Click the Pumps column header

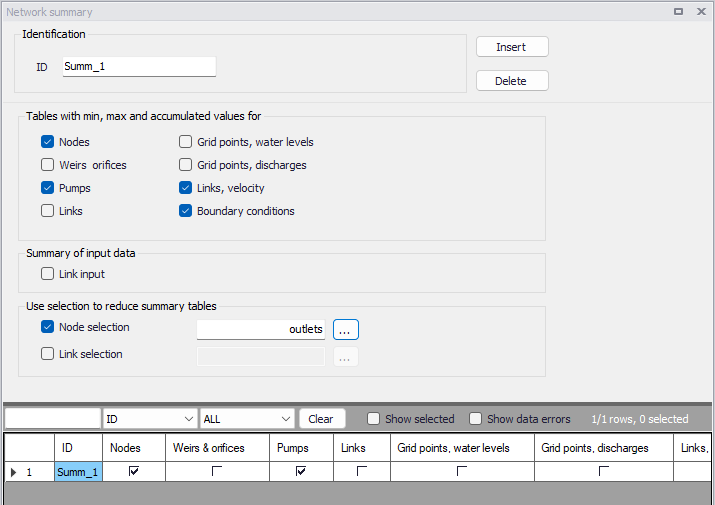pyautogui.click(x=301, y=448)
